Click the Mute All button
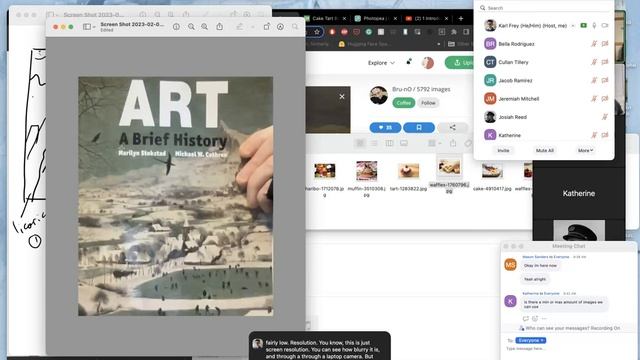 [x=544, y=151]
